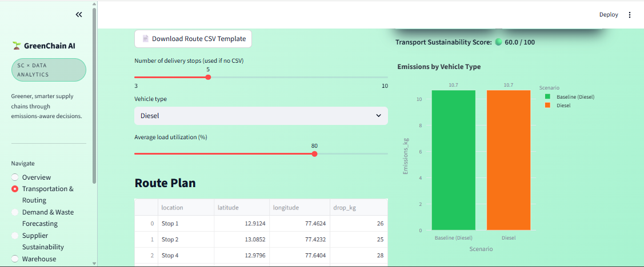644x267 pixels.
Task: Collapse the sidebar with double chevron icon
Action: click(x=79, y=15)
